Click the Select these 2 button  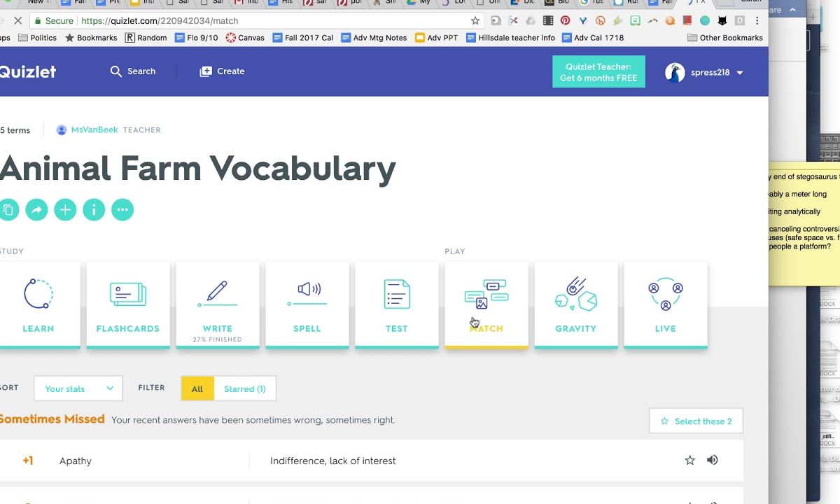pos(696,421)
